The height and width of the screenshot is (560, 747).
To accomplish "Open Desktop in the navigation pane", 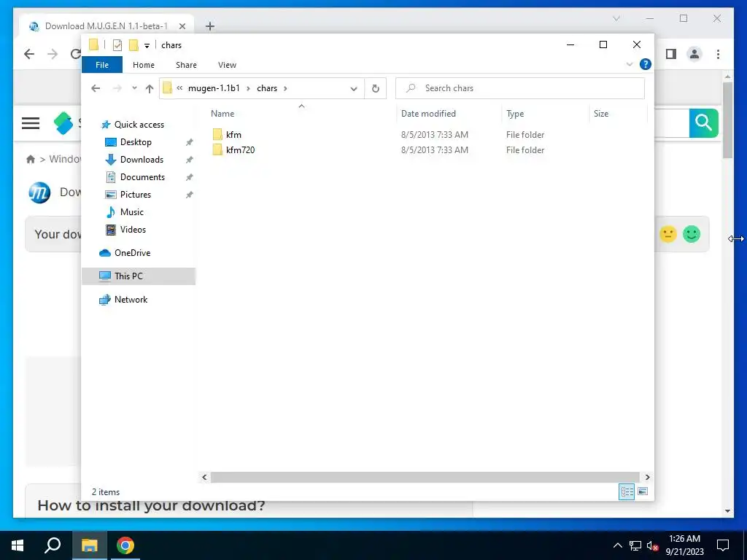I will point(136,142).
